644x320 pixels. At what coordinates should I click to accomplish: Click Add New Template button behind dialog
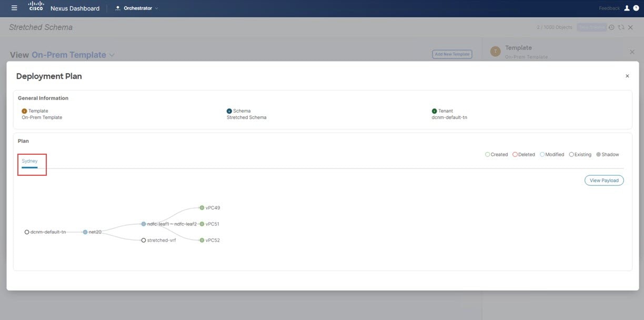[452, 54]
